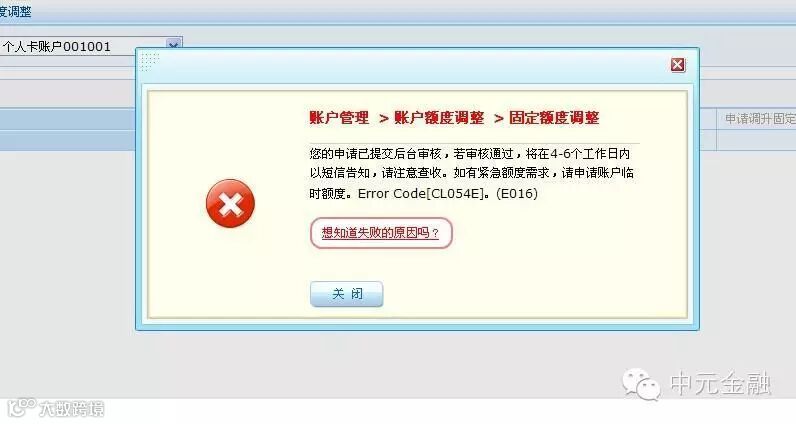Screen dimensions: 796x424
Task: Click the red error cross icon
Action: click(x=230, y=204)
